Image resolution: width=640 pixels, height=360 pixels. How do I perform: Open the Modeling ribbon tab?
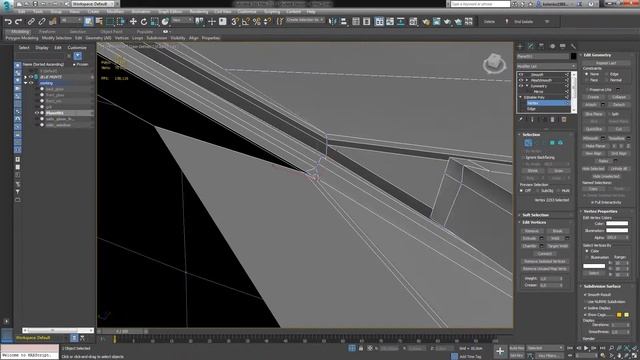20,31
